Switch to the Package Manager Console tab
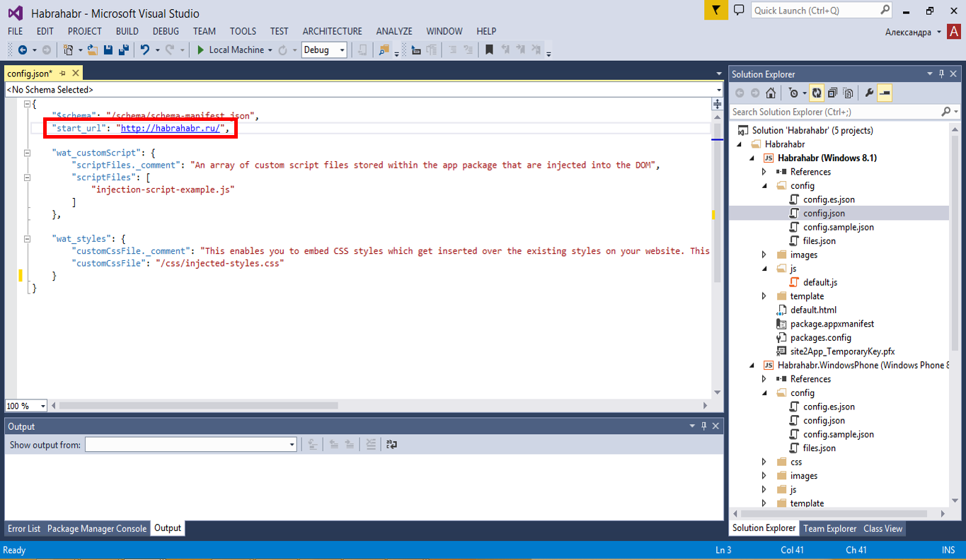966x560 pixels. [x=97, y=529]
